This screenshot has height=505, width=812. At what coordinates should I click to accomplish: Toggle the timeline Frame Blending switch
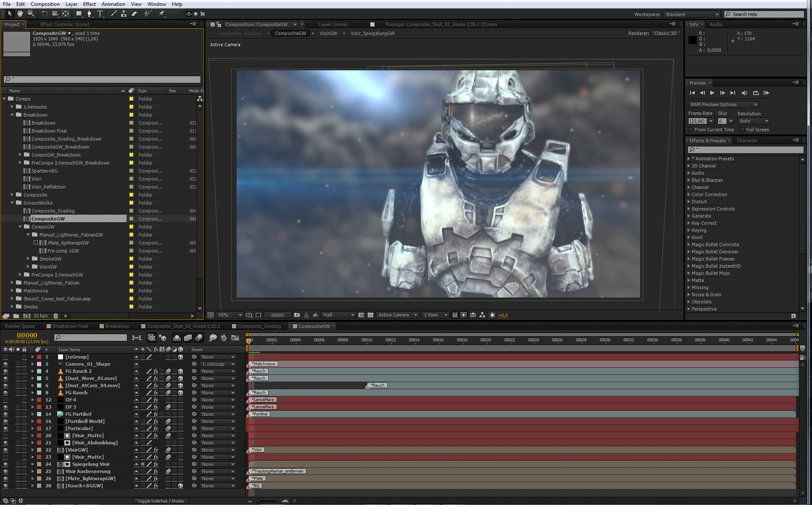[x=188, y=337]
